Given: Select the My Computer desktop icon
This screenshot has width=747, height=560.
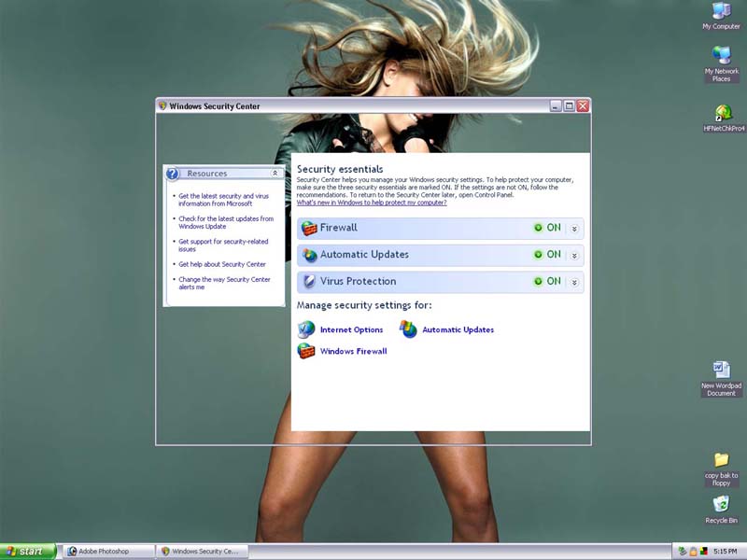Looking at the screenshot, I should (721, 16).
